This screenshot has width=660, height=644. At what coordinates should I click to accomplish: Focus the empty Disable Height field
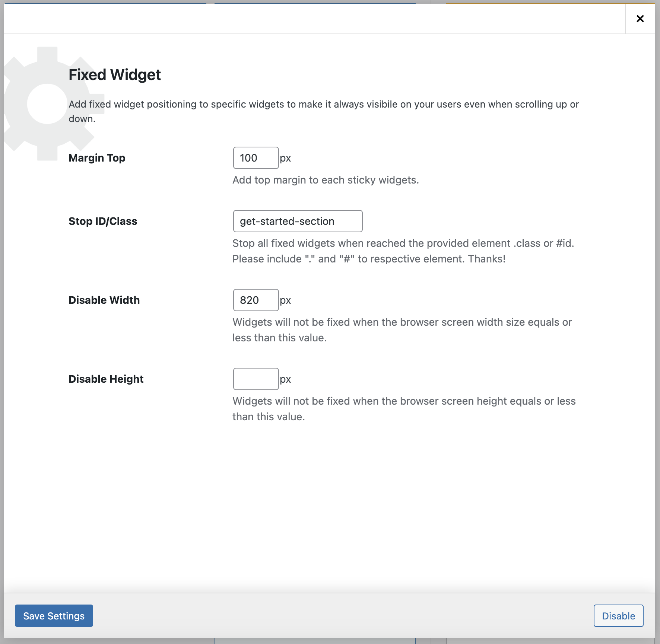256,379
